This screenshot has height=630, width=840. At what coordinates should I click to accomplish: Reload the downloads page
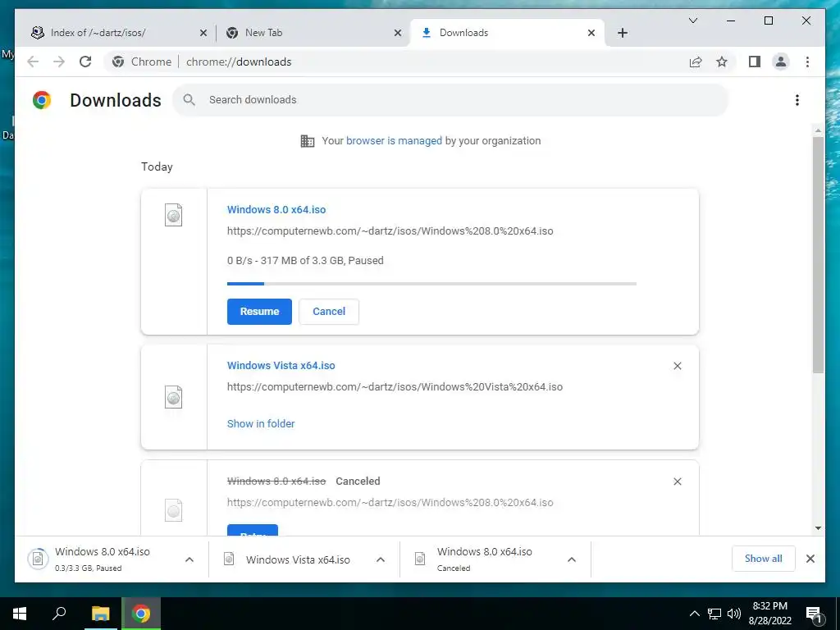tap(85, 62)
